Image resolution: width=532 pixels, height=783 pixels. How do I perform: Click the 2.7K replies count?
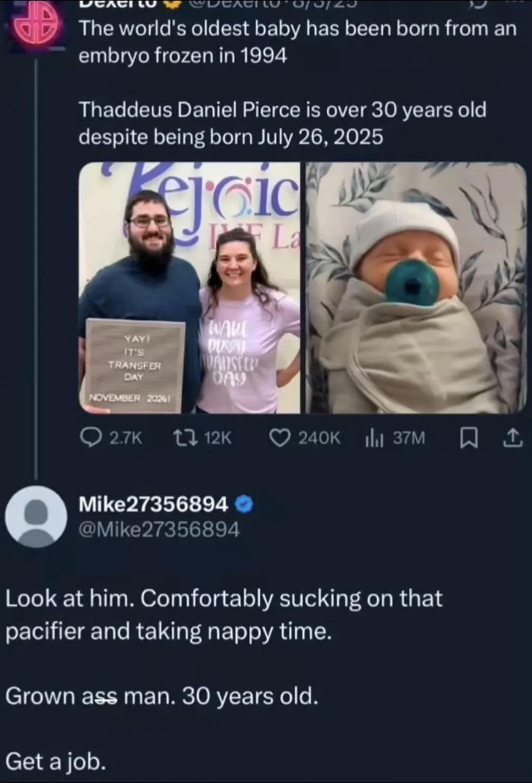126,438
